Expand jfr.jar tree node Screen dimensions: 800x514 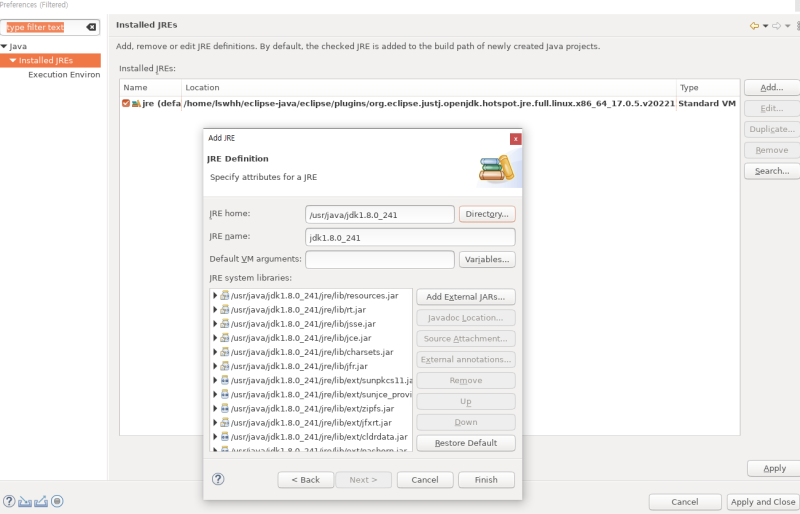point(215,366)
